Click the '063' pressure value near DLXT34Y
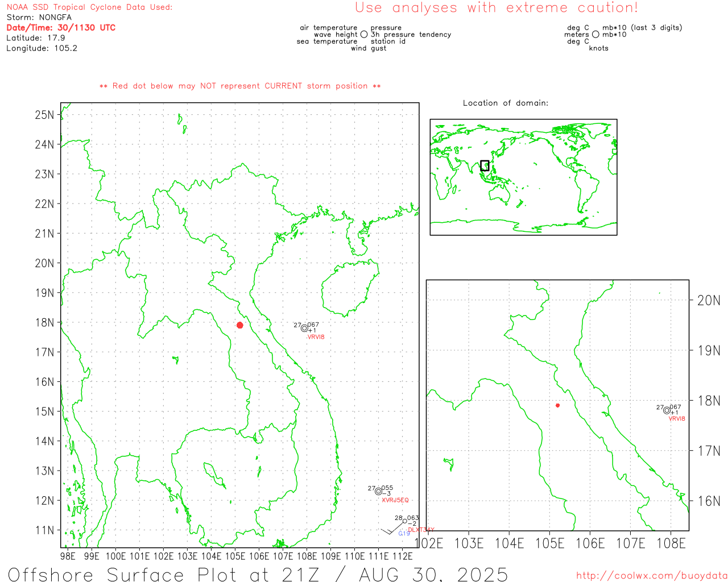This screenshot has height=582, width=728. (413, 518)
